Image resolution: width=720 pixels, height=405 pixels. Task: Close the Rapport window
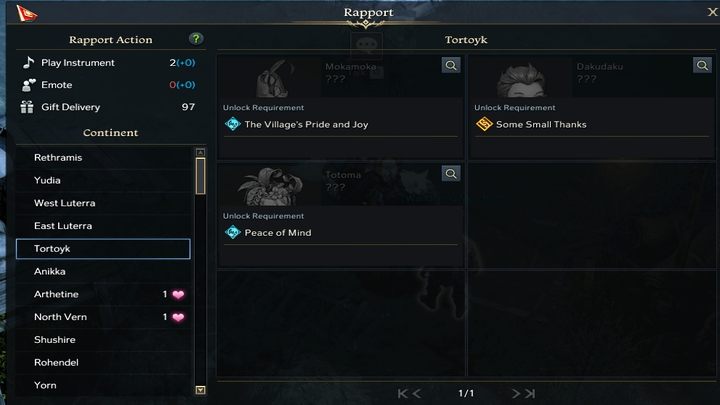[x=699, y=12]
